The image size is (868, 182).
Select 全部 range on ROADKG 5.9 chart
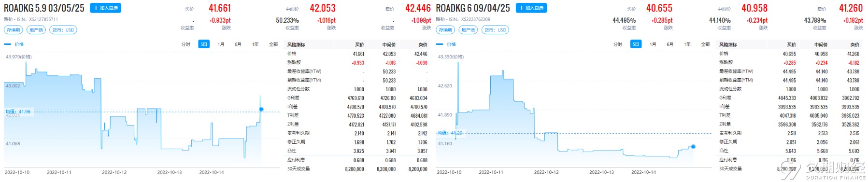click(x=273, y=44)
